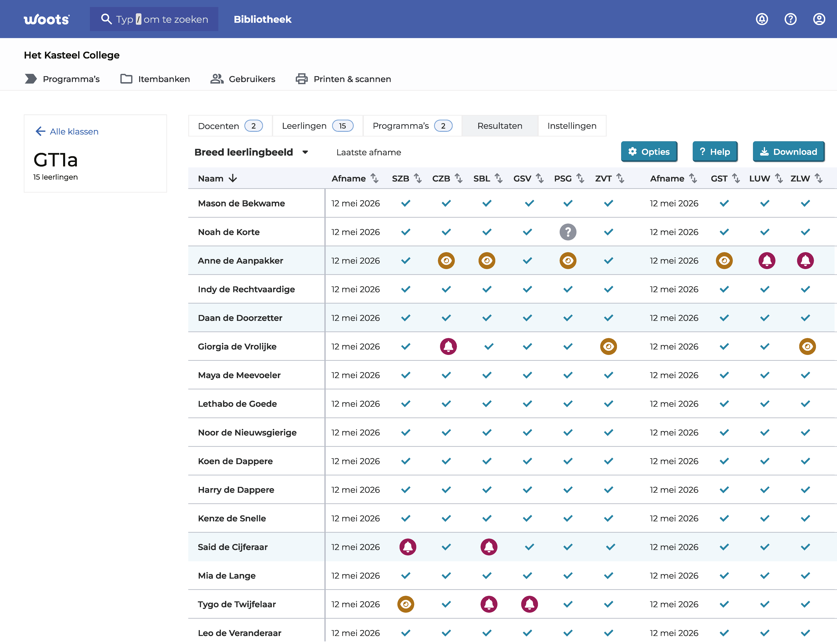Image resolution: width=837 pixels, height=644 pixels.
Task: Open the Instellingen tab
Action: click(572, 126)
